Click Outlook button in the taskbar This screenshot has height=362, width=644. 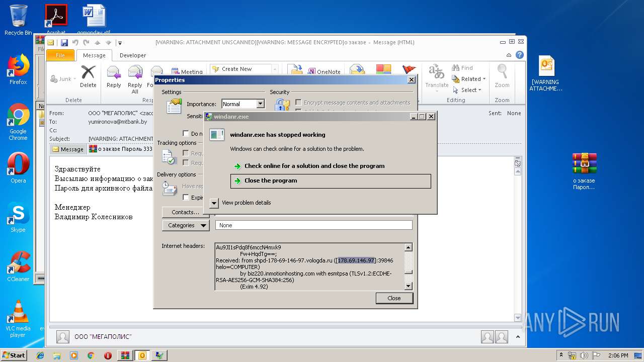142,355
